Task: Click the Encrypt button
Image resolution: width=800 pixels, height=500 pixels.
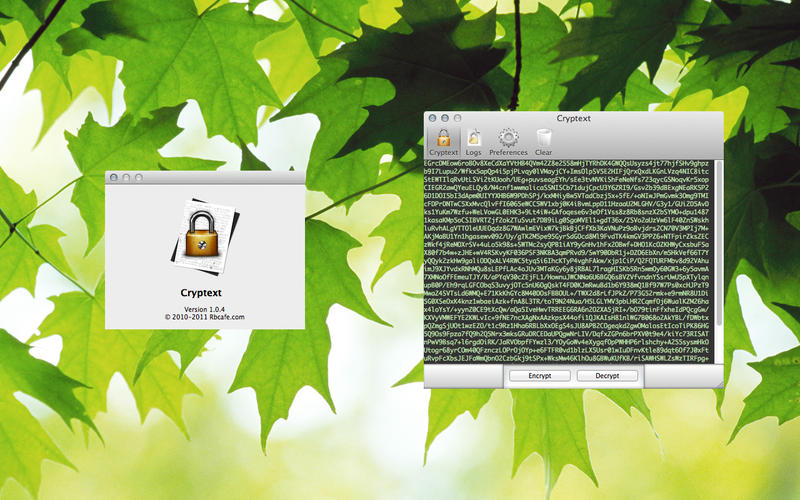Action: 540,376
